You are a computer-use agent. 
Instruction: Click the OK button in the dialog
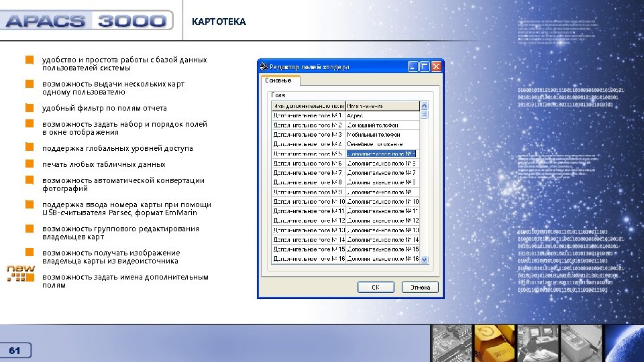click(x=376, y=288)
